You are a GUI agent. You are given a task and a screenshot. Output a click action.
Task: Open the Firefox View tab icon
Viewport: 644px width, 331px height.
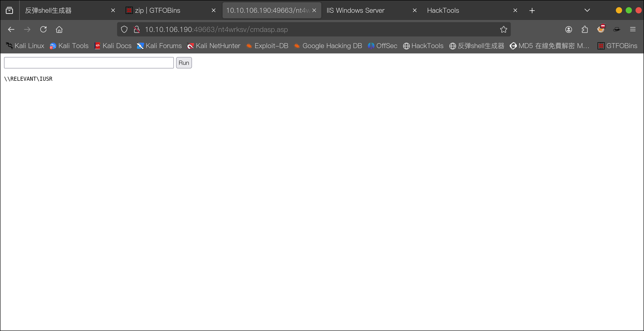[x=9, y=10]
